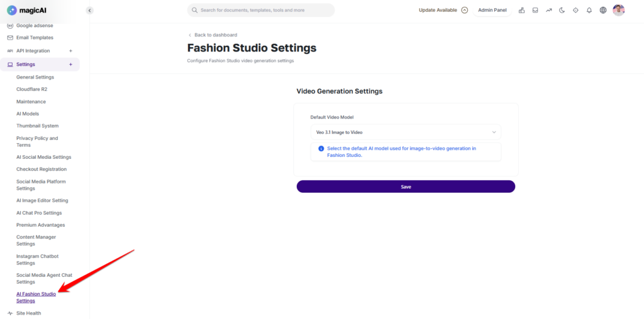Image resolution: width=644 pixels, height=319 pixels.
Task: Open the Default Video Model dropdown
Action: pyautogui.click(x=406, y=132)
